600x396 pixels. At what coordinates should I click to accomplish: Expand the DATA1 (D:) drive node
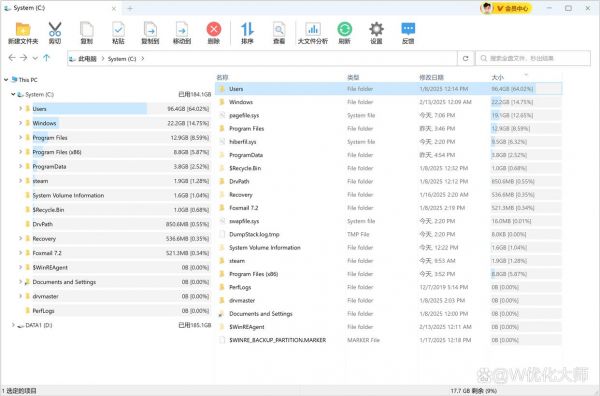[x=13, y=325]
